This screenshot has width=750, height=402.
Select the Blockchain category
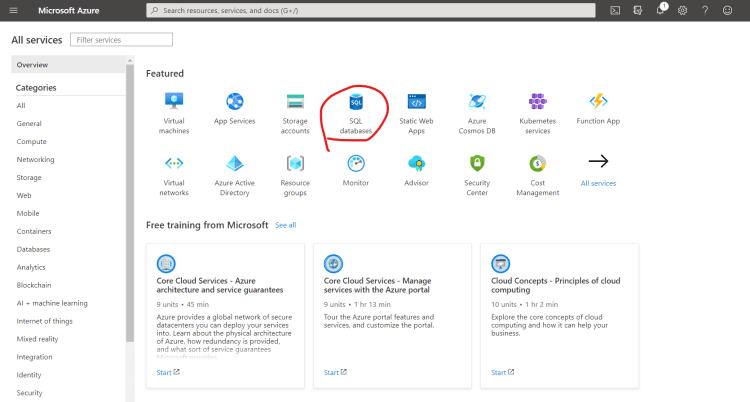point(34,285)
